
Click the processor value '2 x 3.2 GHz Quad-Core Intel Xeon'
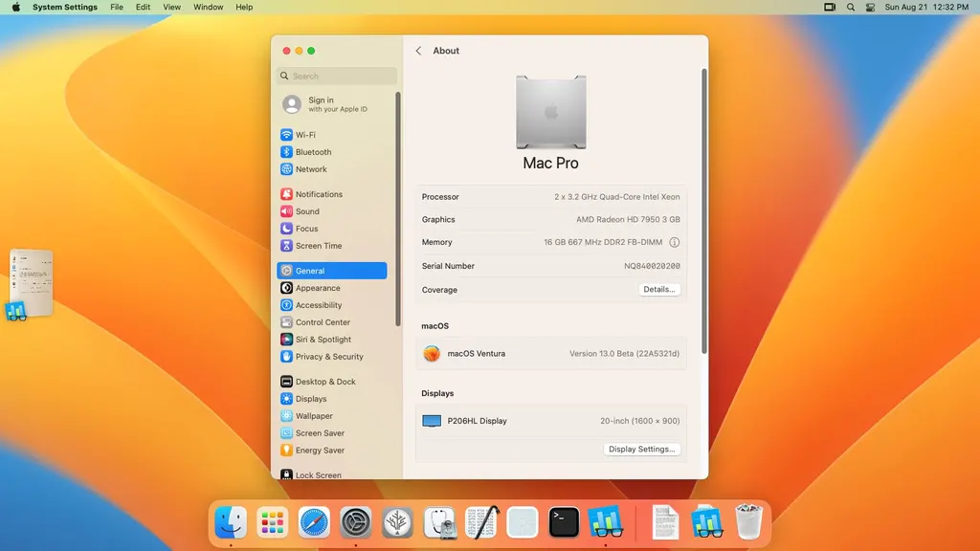click(617, 197)
